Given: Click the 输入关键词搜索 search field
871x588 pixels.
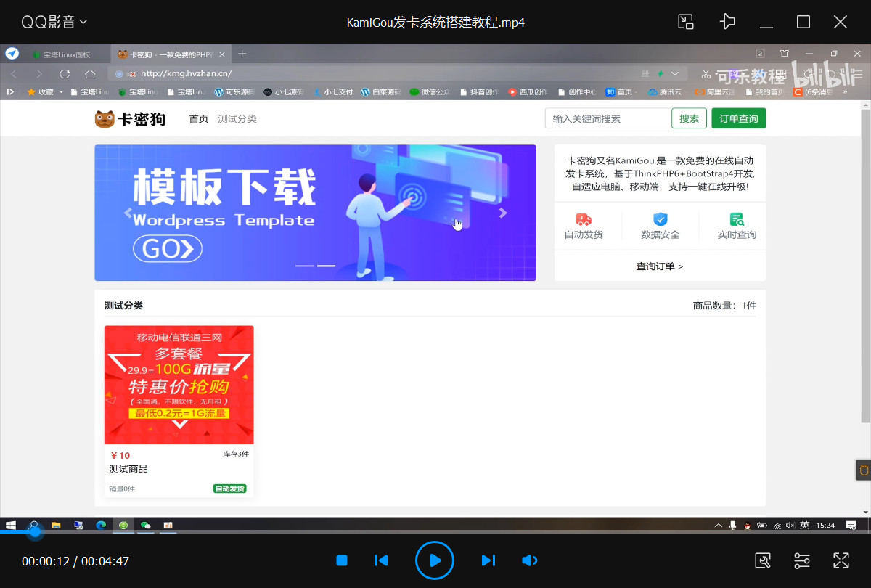Looking at the screenshot, I should coord(608,119).
